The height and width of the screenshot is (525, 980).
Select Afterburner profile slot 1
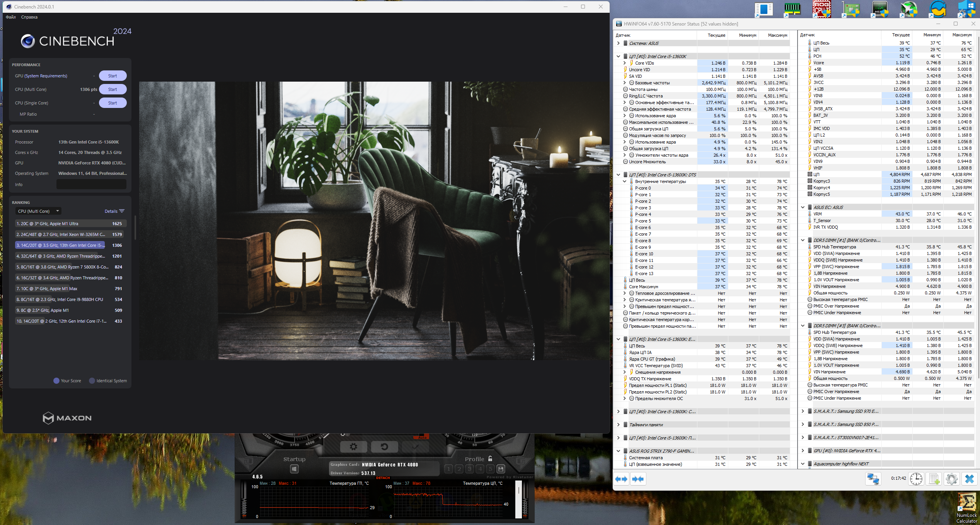point(448,469)
